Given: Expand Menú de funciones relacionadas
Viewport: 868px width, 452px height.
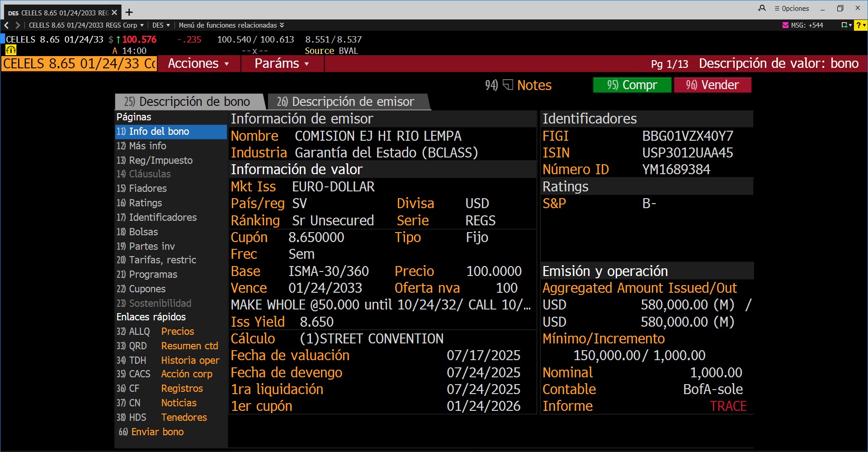Looking at the screenshot, I should tap(231, 25).
